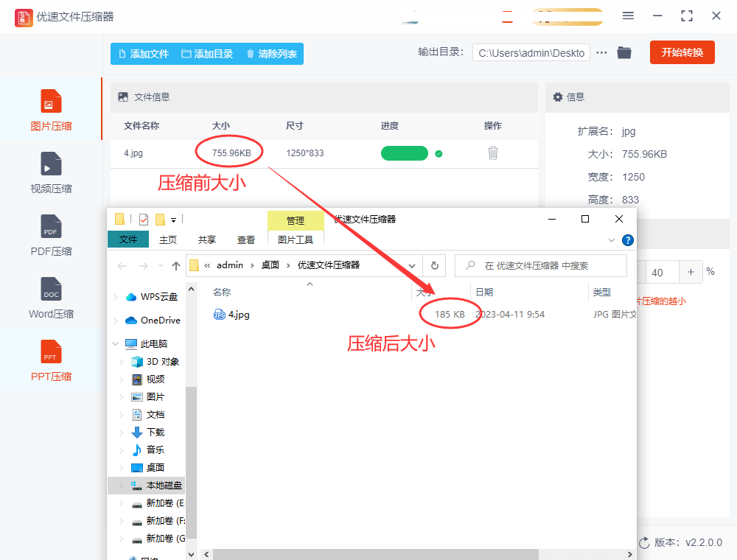The height and width of the screenshot is (560, 737).
Task: Select the 管理 contextual tab header
Action: 296,220
